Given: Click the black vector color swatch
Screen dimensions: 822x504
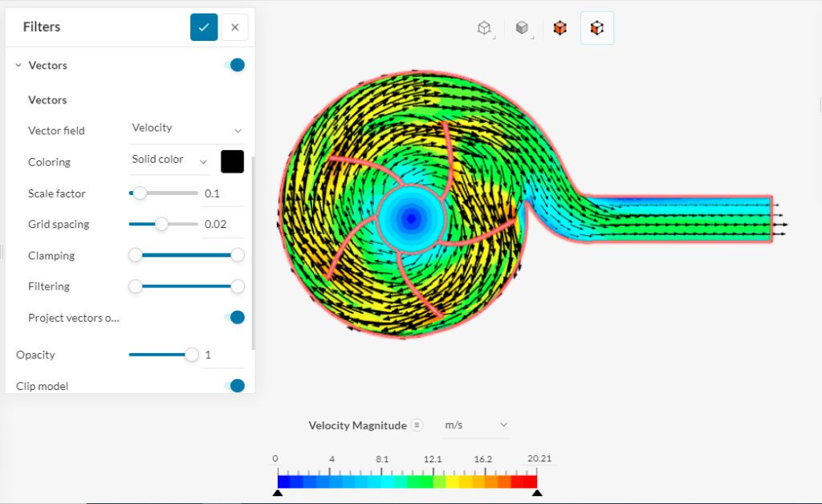Looking at the screenshot, I should 232,161.
